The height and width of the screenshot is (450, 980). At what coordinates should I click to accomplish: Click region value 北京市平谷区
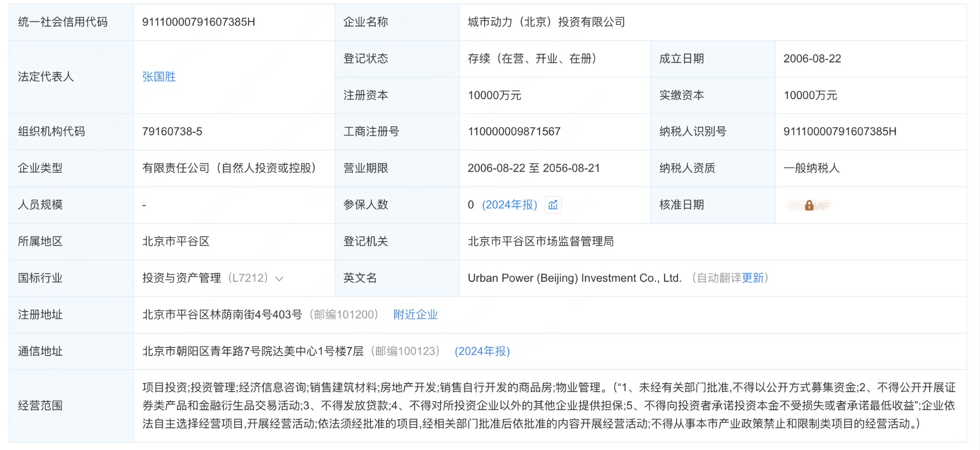(176, 242)
